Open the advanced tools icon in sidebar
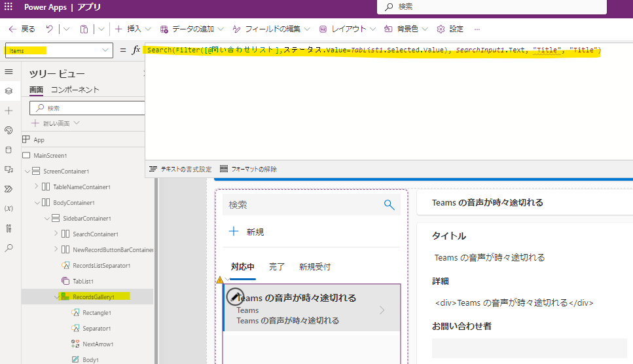The image size is (633, 364). click(9, 228)
